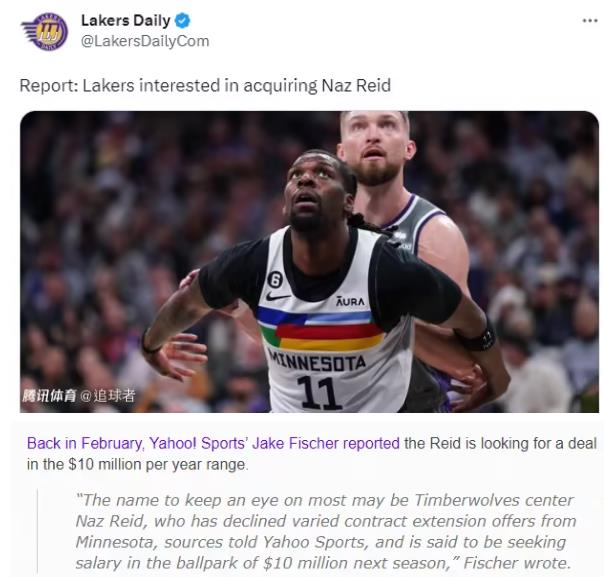Click the @追球者 watermark handle
The width and height of the screenshot is (604, 577).
coord(107,396)
